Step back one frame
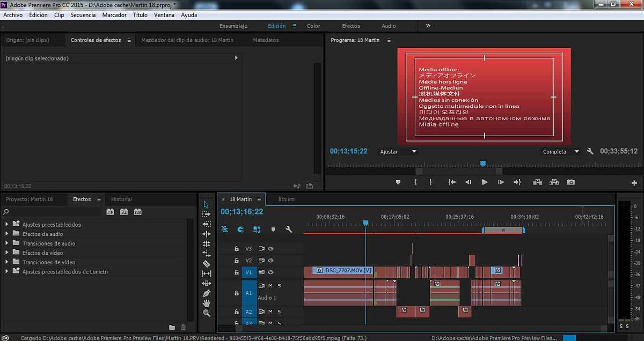Screen dimensions: 644x341 pyautogui.click(x=468, y=182)
